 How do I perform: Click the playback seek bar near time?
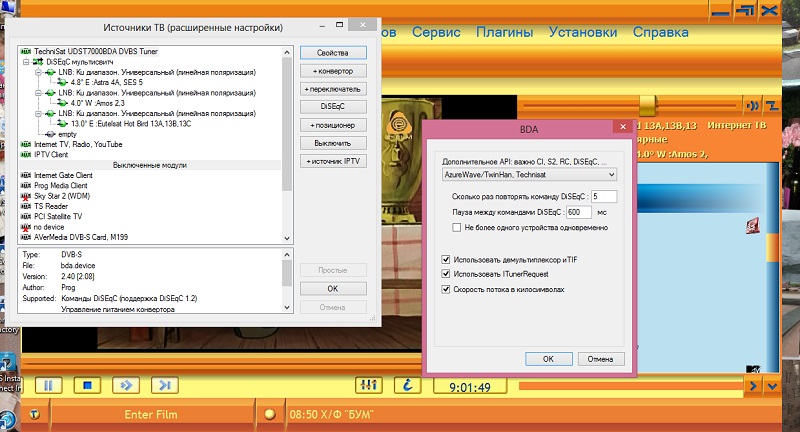click(x=630, y=386)
